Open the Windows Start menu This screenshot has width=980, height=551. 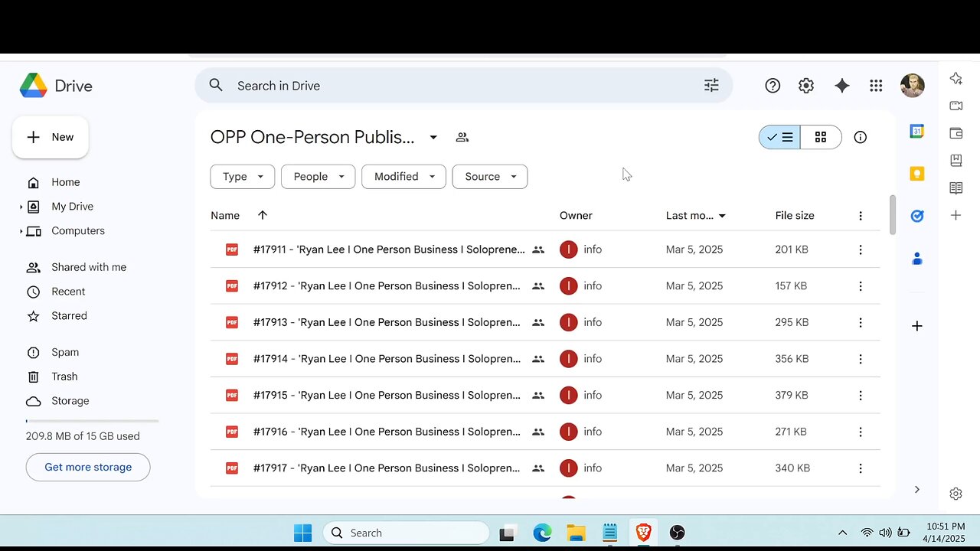(303, 533)
